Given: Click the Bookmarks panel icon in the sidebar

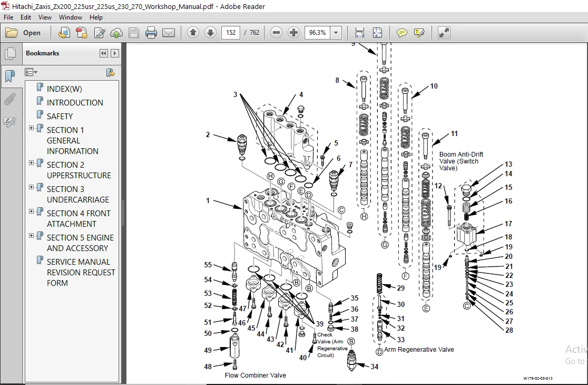Looking at the screenshot, I should click(10, 76).
